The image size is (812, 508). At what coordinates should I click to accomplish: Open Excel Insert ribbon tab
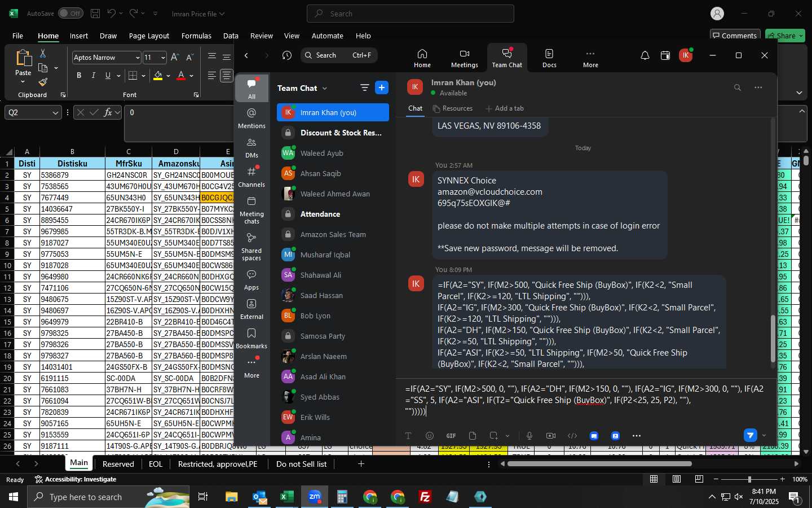click(79, 36)
